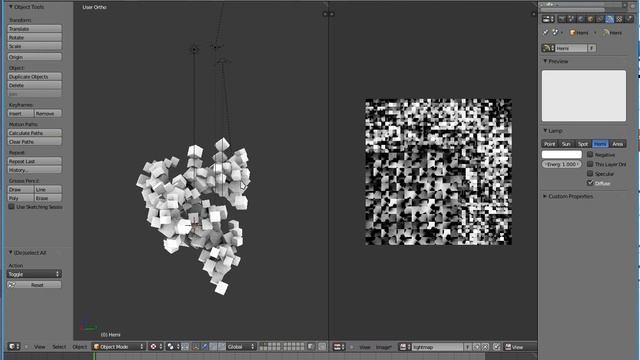
Task: Select the Hemi lamp type tab
Action: click(600, 144)
